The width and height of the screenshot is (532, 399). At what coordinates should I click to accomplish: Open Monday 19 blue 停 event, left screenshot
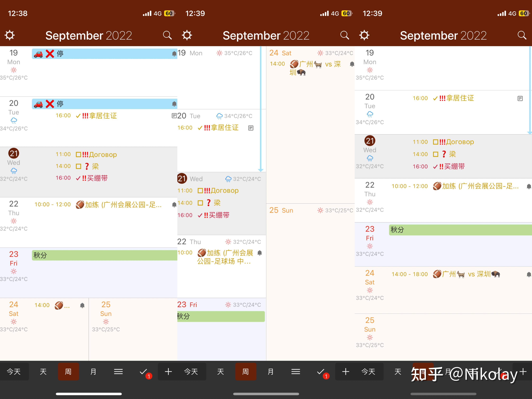tap(105, 54)
